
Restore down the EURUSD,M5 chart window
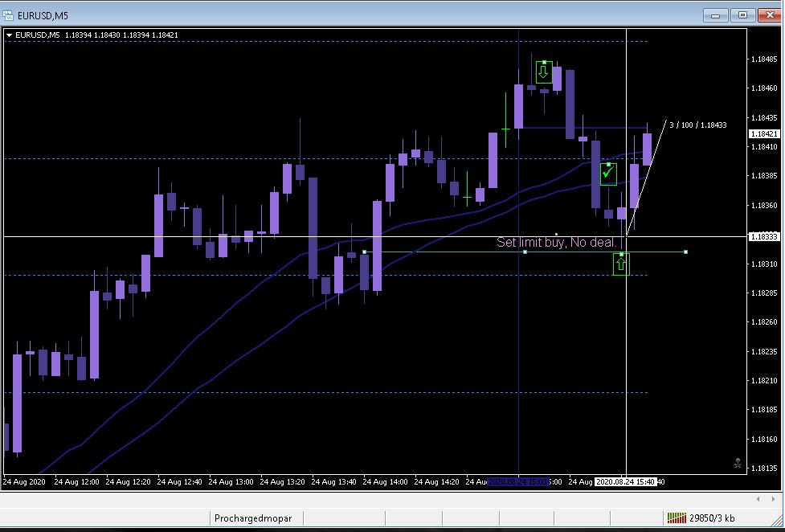point(742,15)
